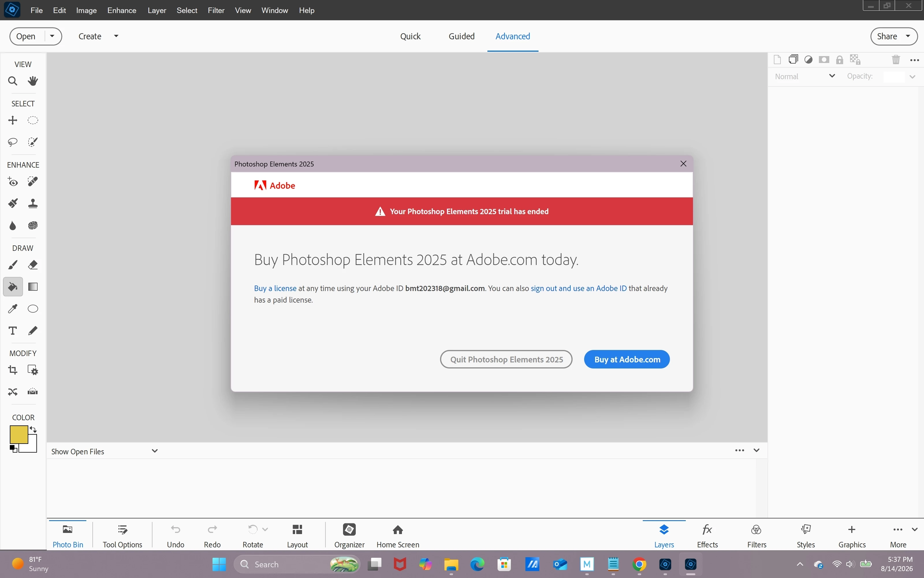Switch to the Guided tab
Screen dimensions: 924x578
pyautogui.click(x=462, y=36)
